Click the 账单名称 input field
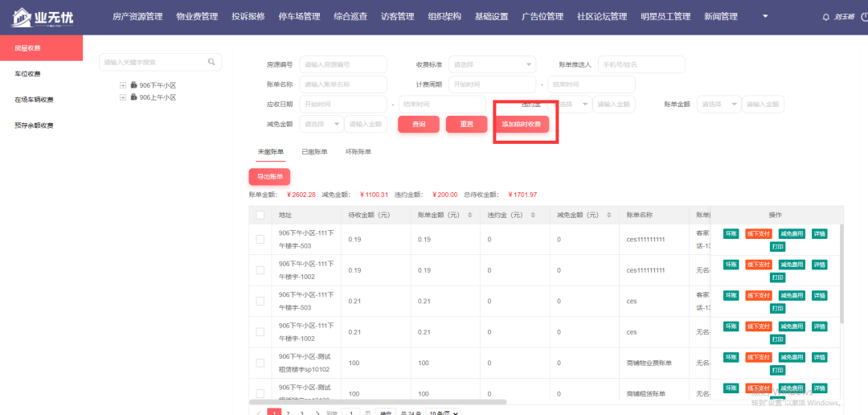 point(343,84)
